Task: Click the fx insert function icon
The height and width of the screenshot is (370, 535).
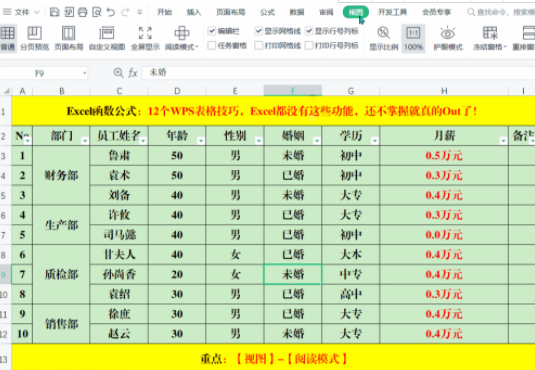Action: pyautogui.click(x=133, y=73)
